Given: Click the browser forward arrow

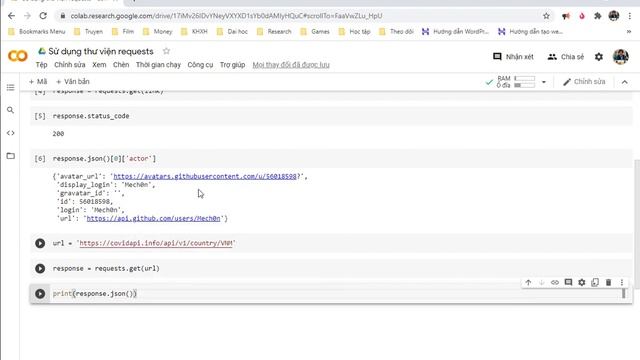Looking at the screenshot, I should [x=27, y=16].
